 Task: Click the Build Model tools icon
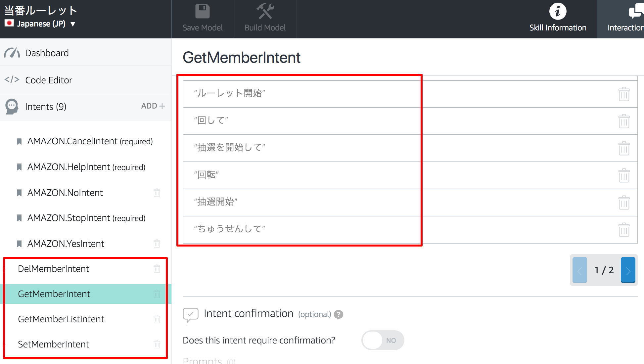pyautogui.click(x=265, y=12)
